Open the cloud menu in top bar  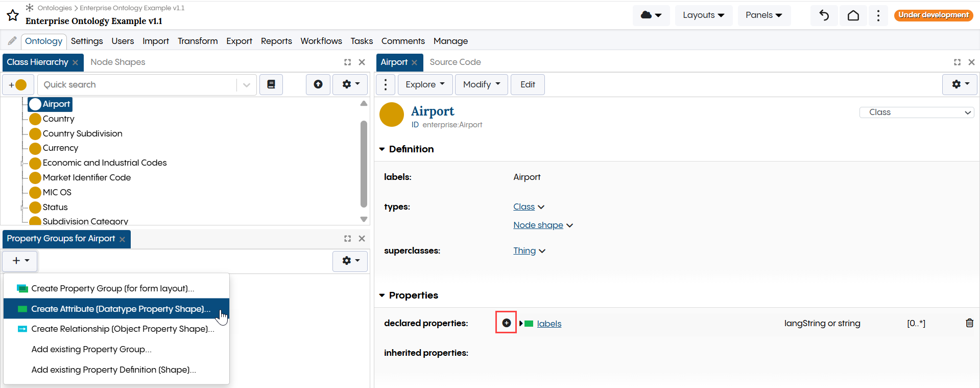651,15
